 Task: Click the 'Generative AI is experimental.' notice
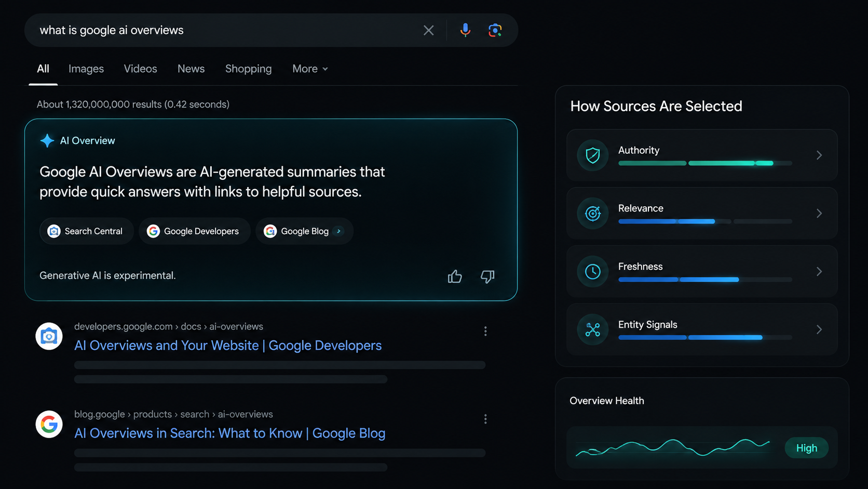click(107, 275)
